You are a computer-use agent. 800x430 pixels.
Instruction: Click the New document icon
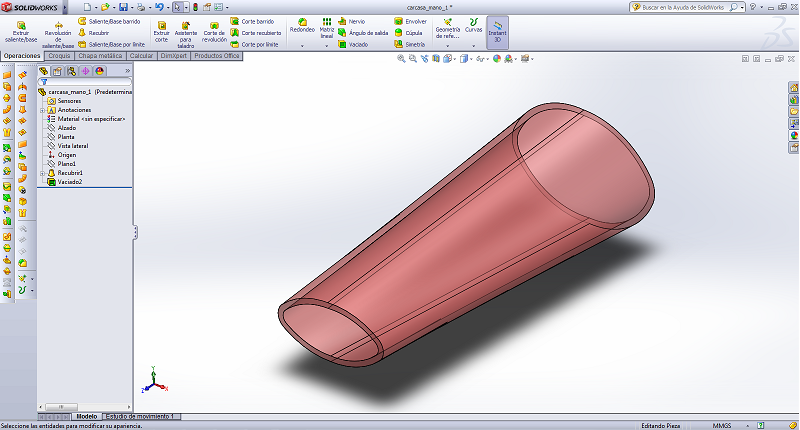(87, 7)
